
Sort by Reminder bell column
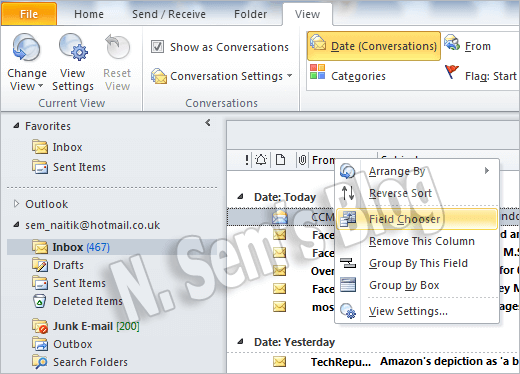point(261,160)
